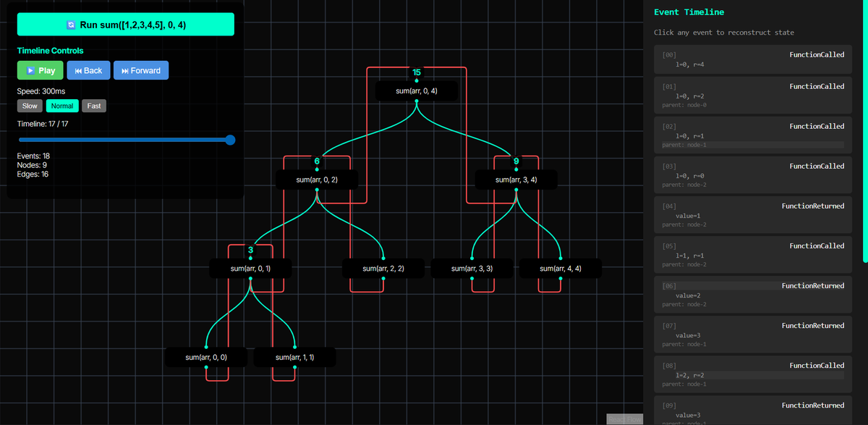Viewport: 868px width, 425px height.
Task: Click the event timeline panel scrollbar
Action: [865, 130]
